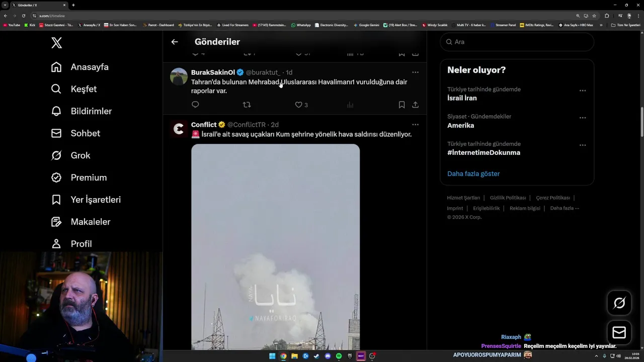Like BurakSakinOl's post with 3 likes

[301, 105]
